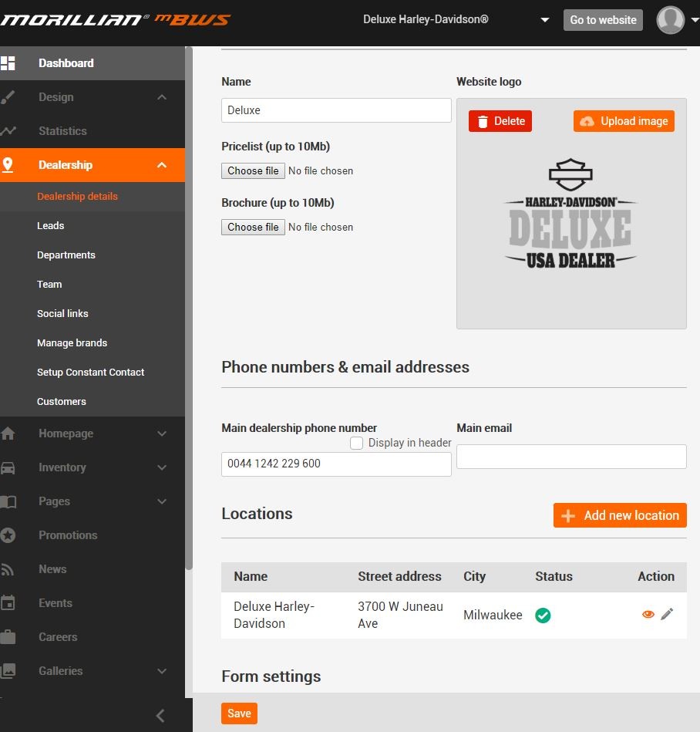Open the Deluxe Harley-Davidson dealership dropdown

[544, 20]
